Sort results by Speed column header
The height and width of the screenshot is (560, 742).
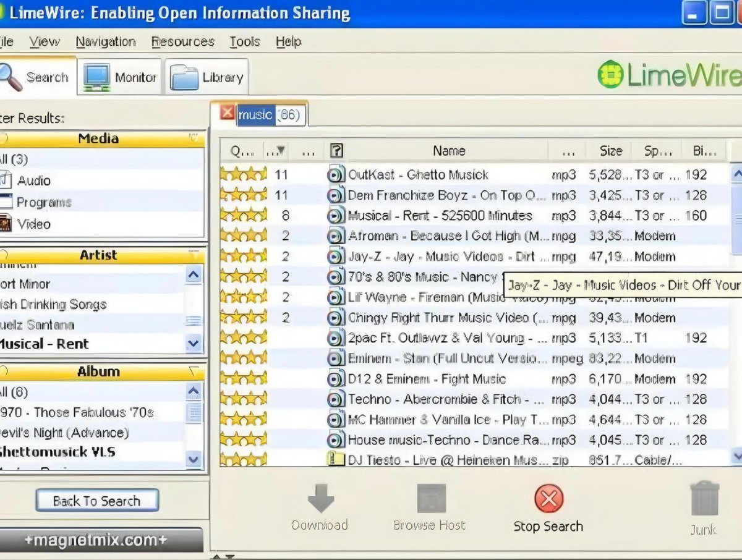[x=657, y=150]
